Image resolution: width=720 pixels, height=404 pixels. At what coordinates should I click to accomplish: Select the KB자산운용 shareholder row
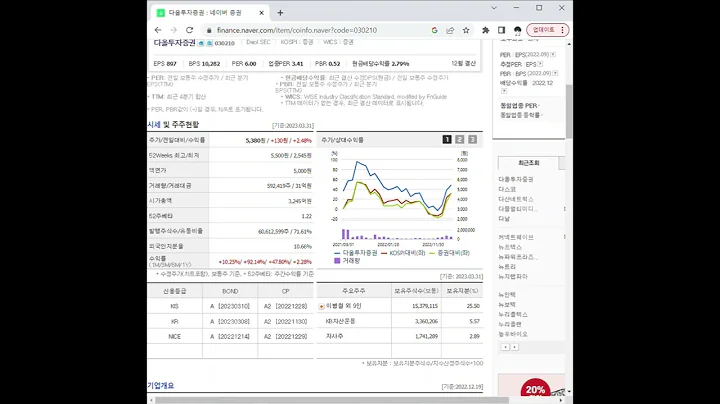click(x=399, y=321)
